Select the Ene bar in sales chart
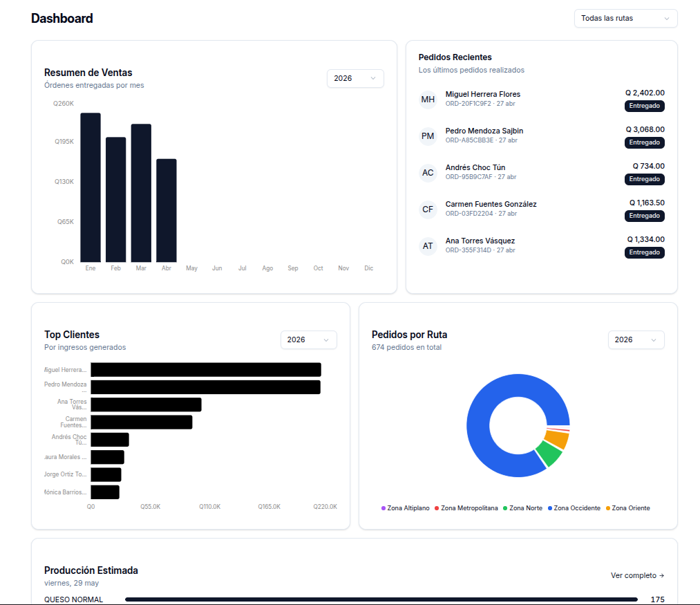This screenshot has height=605, width=700. 91,187
